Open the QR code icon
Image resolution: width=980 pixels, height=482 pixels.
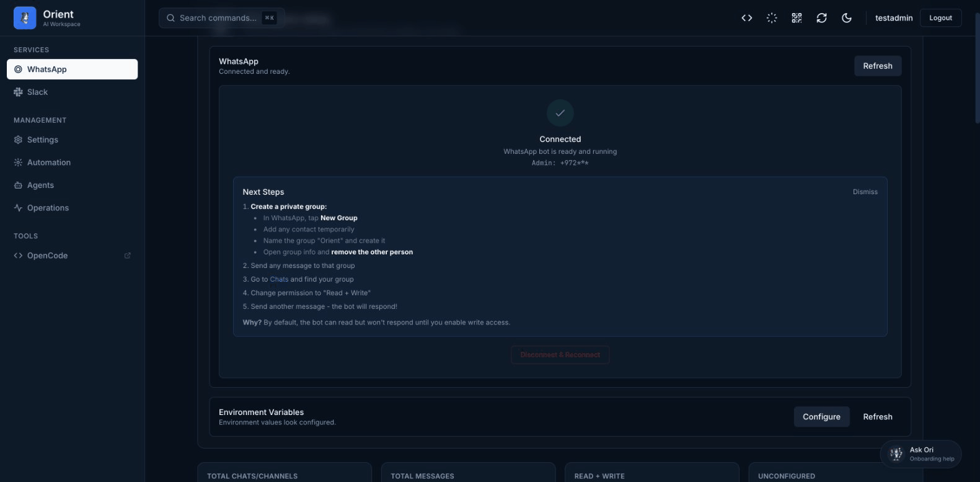tap(797, 18)
